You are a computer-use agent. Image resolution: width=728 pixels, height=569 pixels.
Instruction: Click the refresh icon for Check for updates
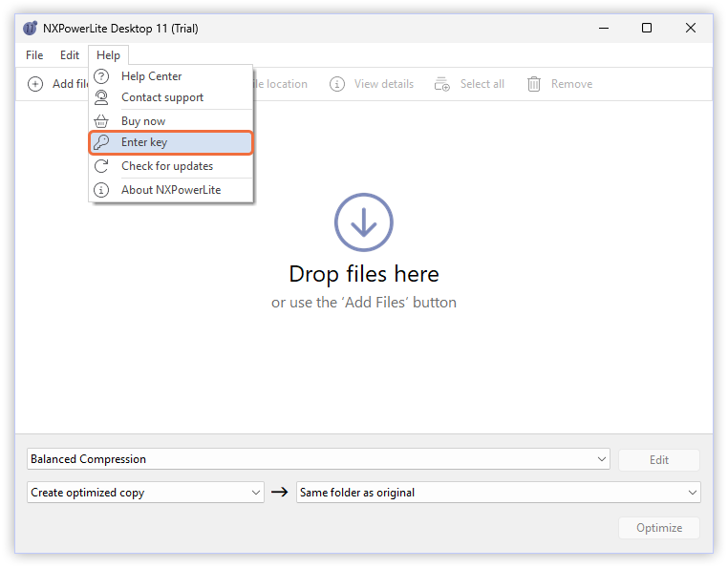[101, 166]
